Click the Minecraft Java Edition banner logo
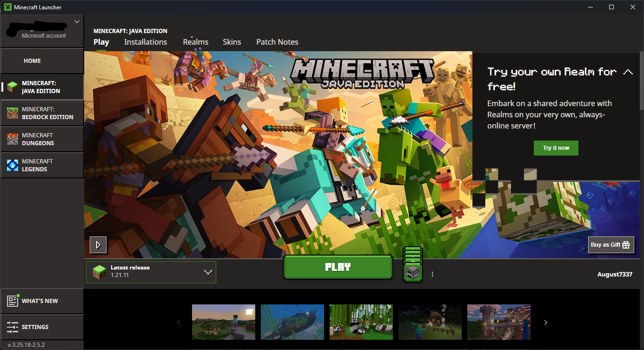The image size is (644, 350). [x=363, y=74]
